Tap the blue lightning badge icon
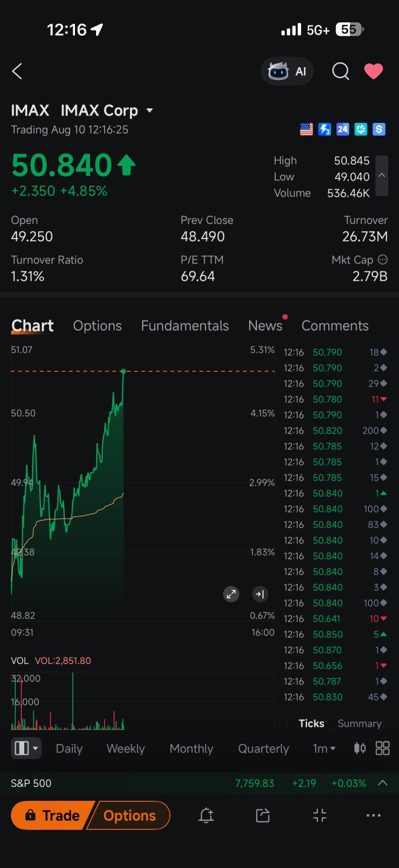 (x=325, y=129)
